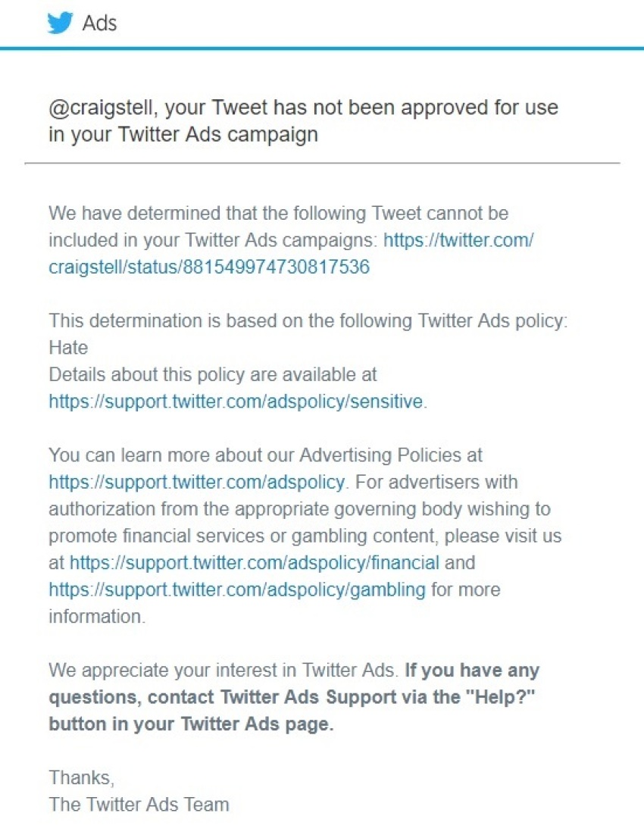
Task: Click "Details about this policy" text
Action: (212, 374)
